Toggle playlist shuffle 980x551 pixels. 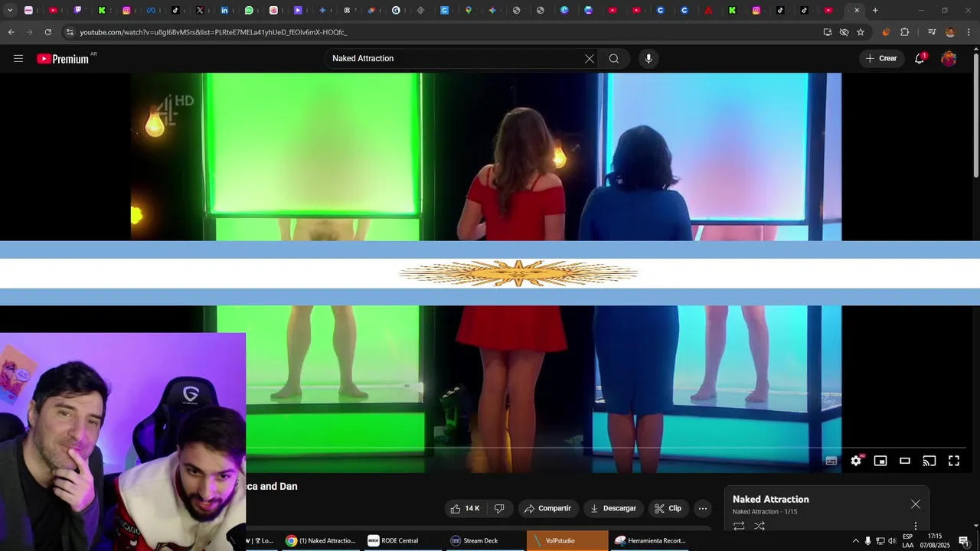click(759, 526)
